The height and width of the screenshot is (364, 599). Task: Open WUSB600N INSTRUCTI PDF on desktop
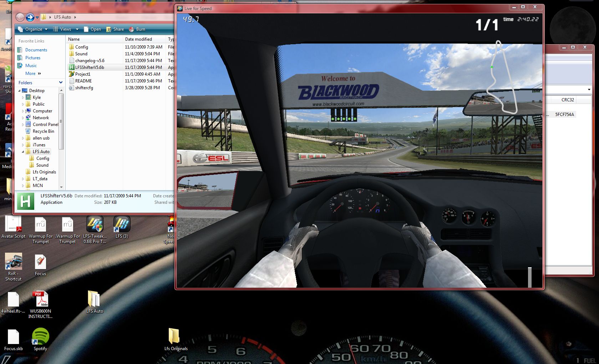[40, 305]
